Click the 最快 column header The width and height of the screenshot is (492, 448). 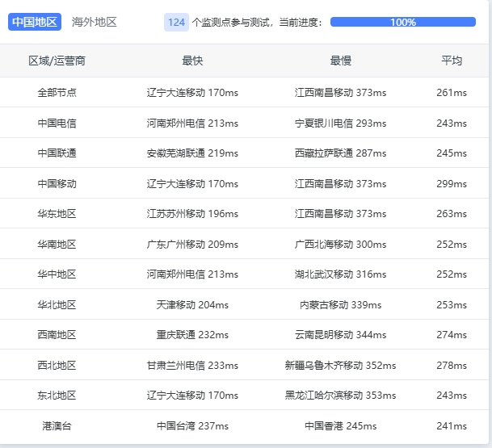(192, 61)
